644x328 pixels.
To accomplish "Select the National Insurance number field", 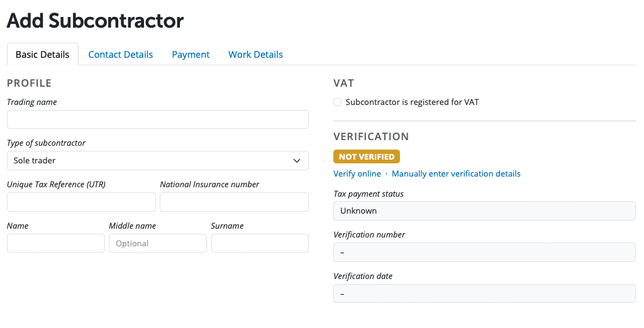I will (234, 202).
